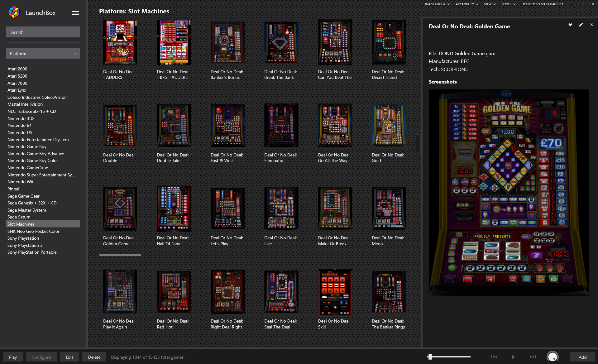This screenshot has height=364, width=598.
Task: Click the Add button
Action: (x=582, y=357)
